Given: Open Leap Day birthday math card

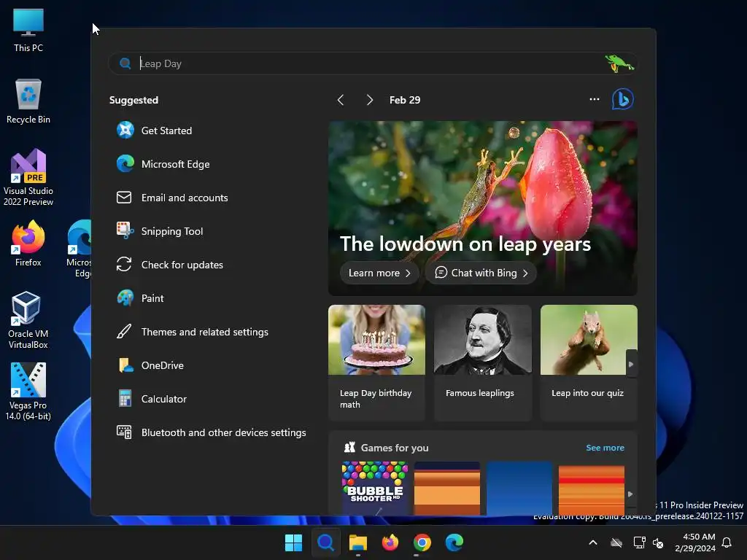Looking at the screenshot, I should tap(376, 363).
